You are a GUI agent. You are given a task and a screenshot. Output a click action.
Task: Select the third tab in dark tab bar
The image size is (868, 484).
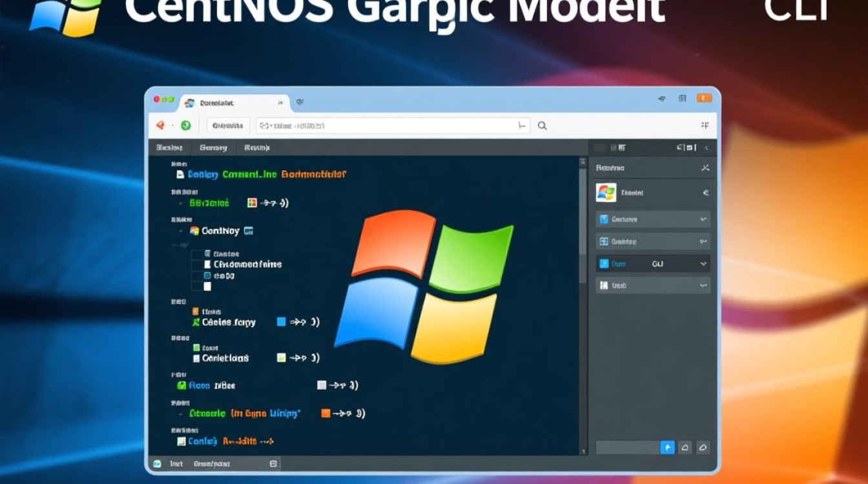pyautogui.click(x=256, y=148)
